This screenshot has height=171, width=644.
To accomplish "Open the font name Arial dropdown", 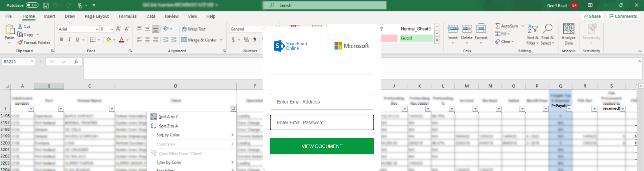I will point(96,29).
